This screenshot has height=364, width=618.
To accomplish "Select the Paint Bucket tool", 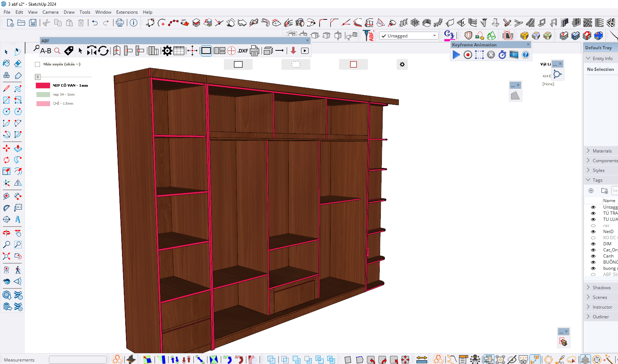I will click(x=6, y=64).
